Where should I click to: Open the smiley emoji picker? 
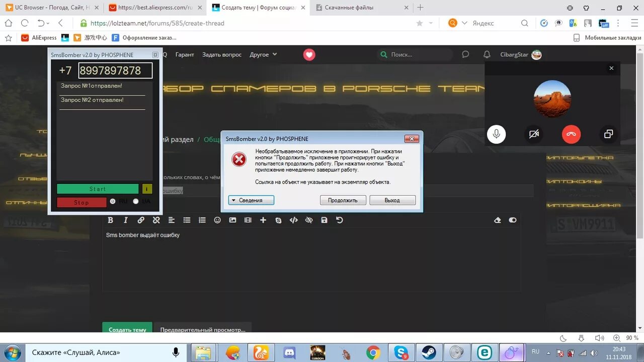[x=217, y=220]
